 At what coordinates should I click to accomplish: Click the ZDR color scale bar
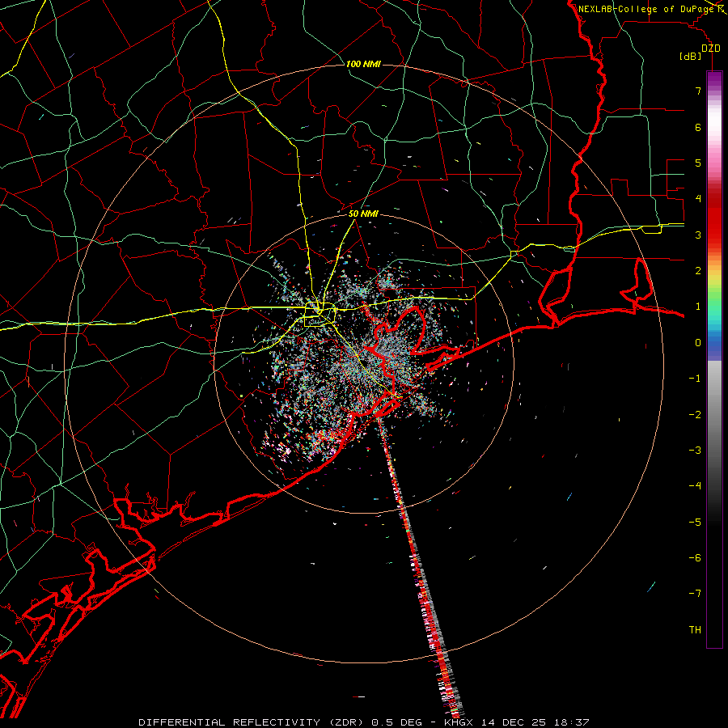point(714,359)
